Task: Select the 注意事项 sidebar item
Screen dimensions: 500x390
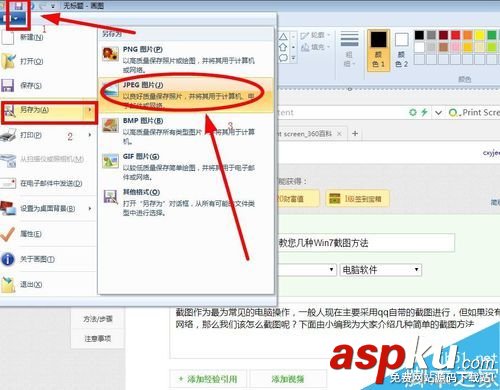Action: 98,339
